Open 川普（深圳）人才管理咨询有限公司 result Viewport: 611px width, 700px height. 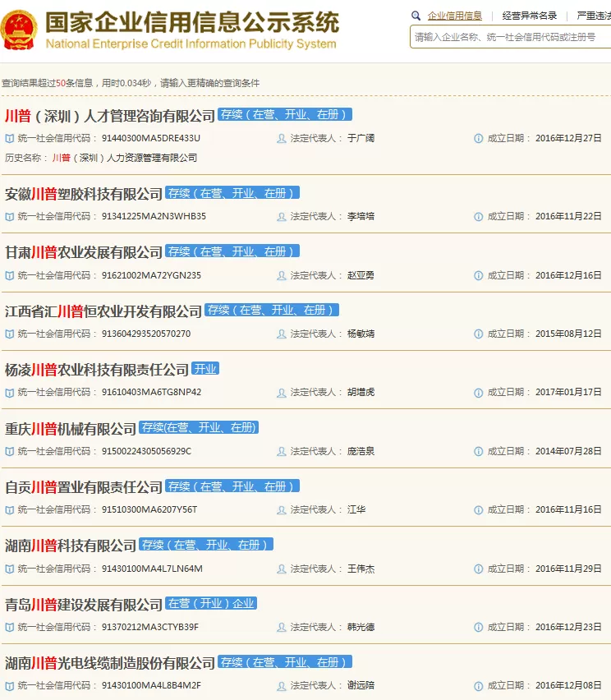(x=110, y=116)
